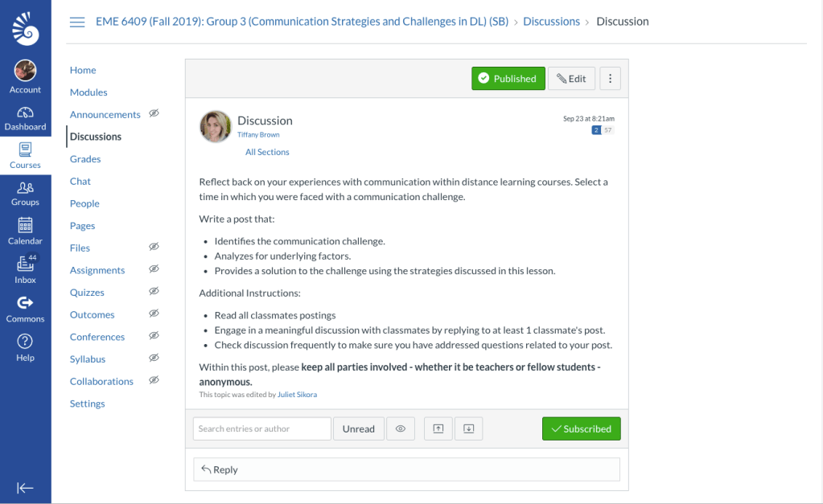Open the Inbox with 44 unread

click(25, 269)
